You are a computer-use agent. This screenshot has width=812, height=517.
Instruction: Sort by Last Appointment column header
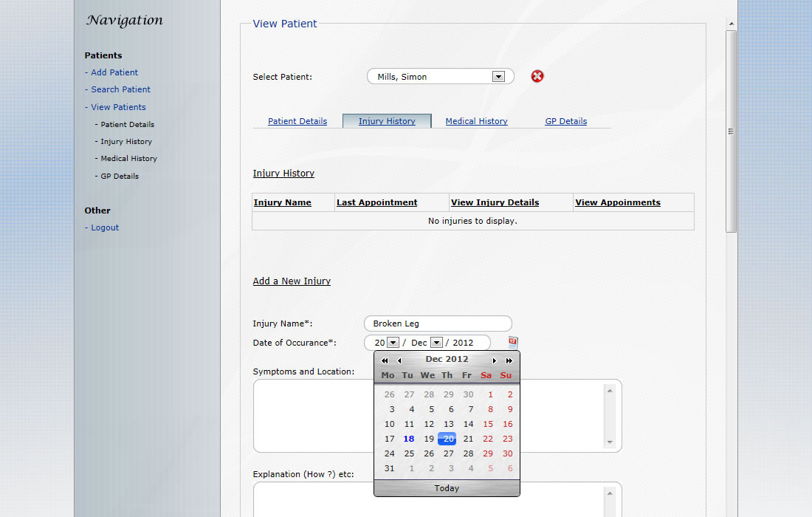pyautogui.click(x=376, y=202)
